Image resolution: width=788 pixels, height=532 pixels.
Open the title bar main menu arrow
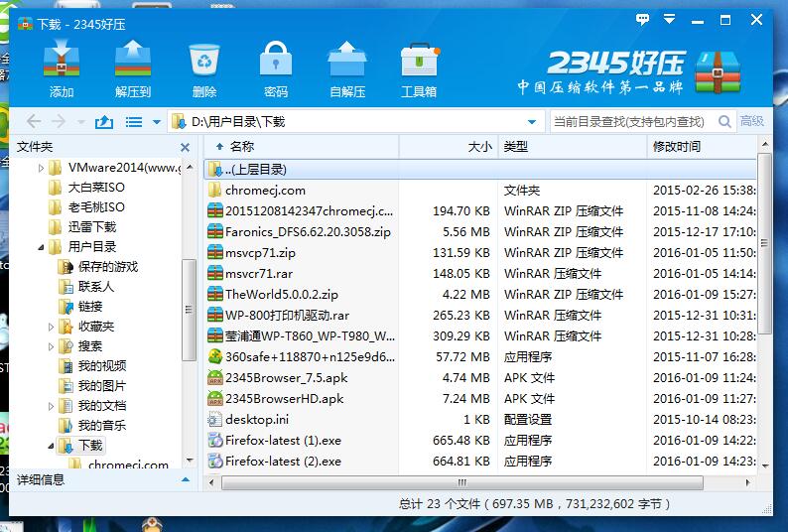[669, 20]
